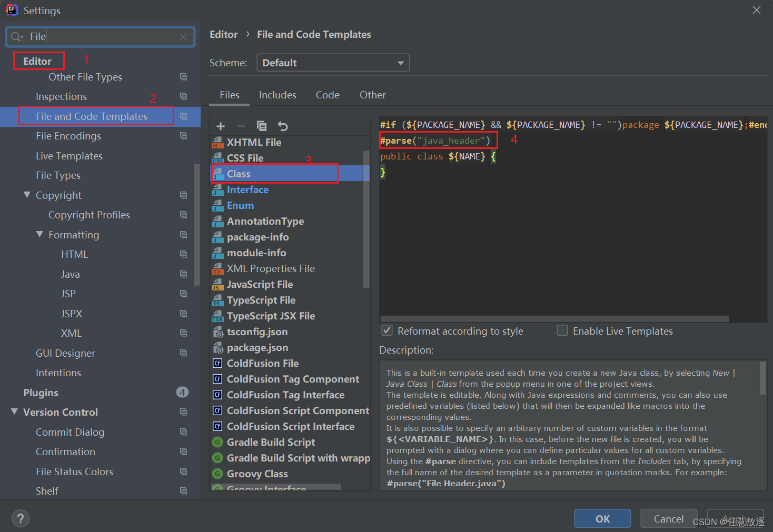This screenshot has height=532, width=773.
Task: Click the project-level icon beside Copyright Profiles
Action: (183, 215)
